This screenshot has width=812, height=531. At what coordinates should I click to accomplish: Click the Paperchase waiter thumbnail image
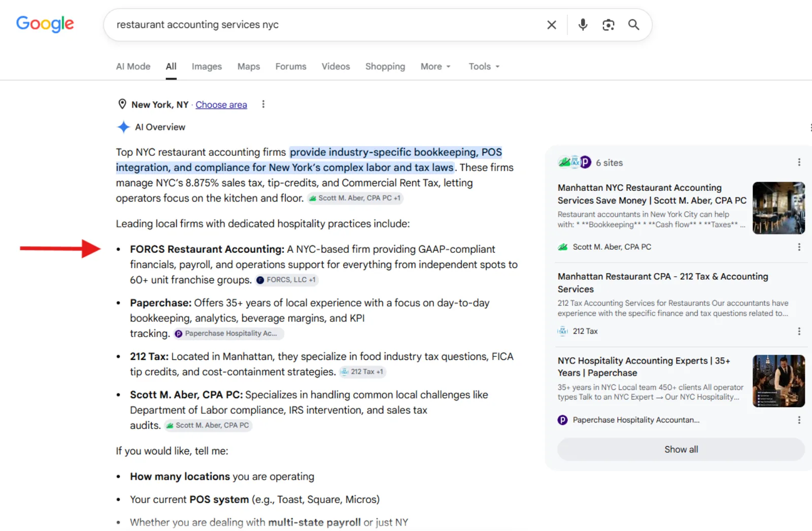pyautogui.click(x=779, y=381)
